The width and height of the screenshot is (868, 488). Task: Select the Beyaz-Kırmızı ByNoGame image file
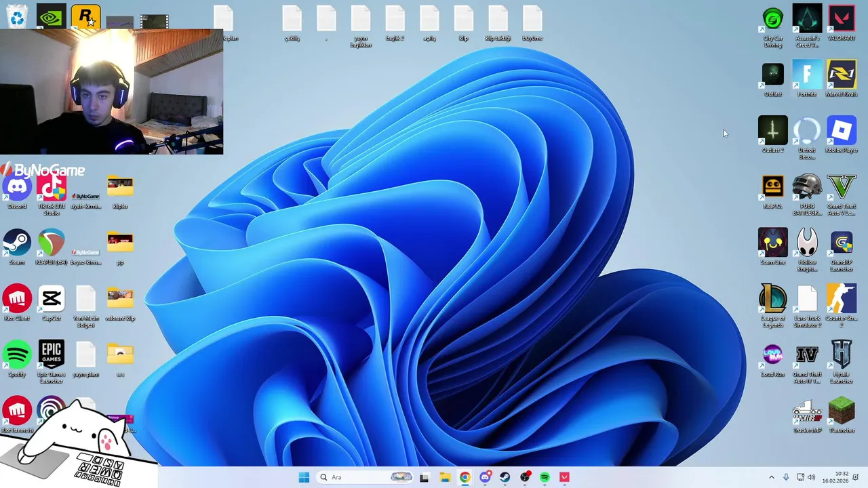click(85, 254)
